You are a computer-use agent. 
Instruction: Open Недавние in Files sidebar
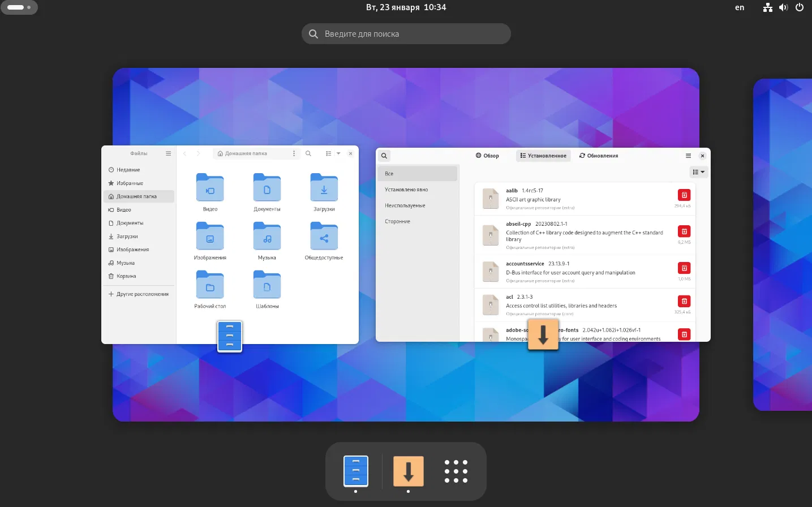pos(139,170)
